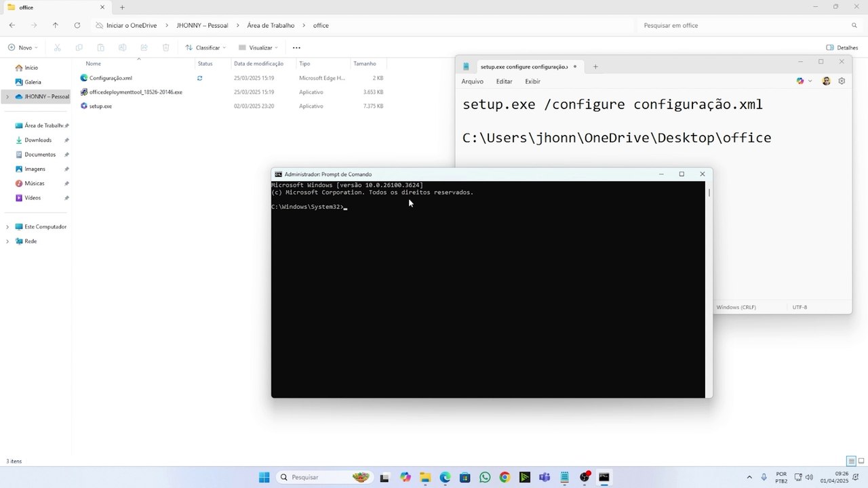
Task: Open the Windows Start menu
Action: pos(264,477)
